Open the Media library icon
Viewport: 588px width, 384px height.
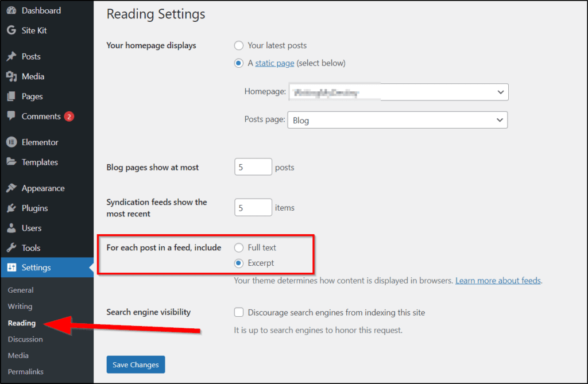coord(11,76)
